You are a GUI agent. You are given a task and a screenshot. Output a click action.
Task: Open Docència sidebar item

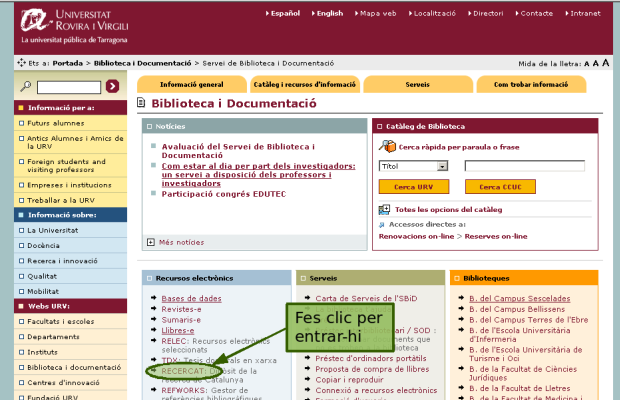point(70,246)
